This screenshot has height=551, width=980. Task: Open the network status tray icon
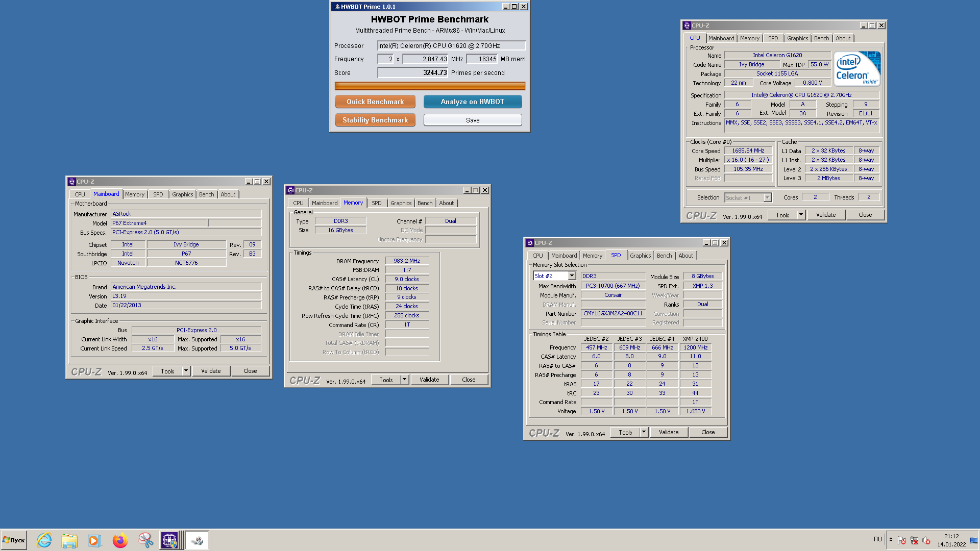[914, 540]
